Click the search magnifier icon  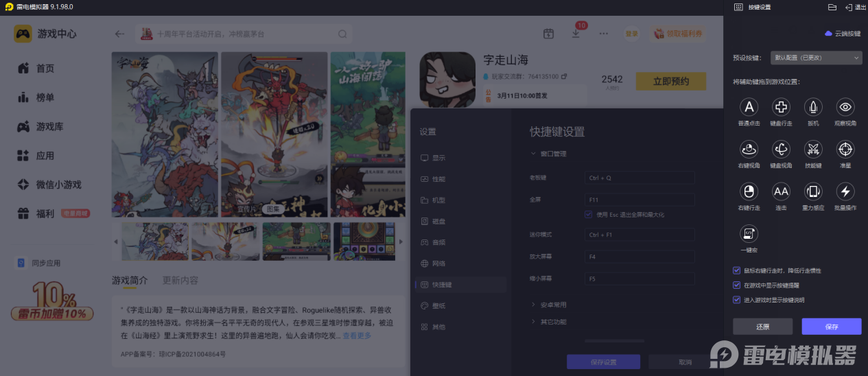pyautogui.click(x=342, y=34)
